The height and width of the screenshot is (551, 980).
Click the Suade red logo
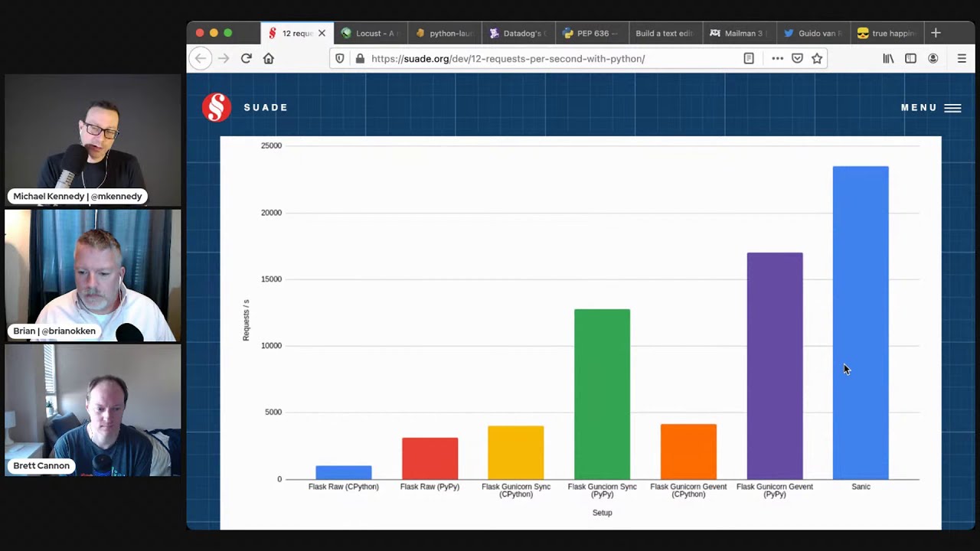pyautogui.click(x=217, y=107)
